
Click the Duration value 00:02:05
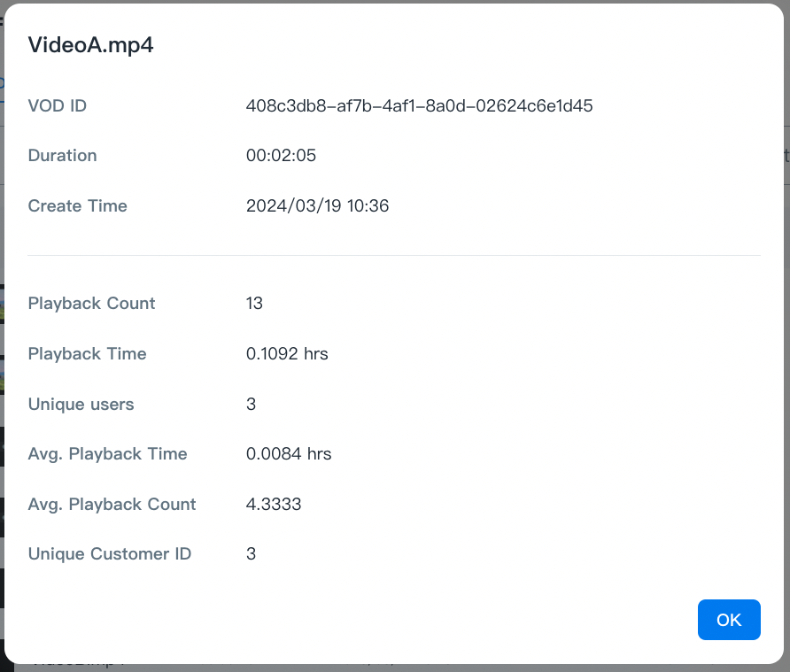pos(281,156)
